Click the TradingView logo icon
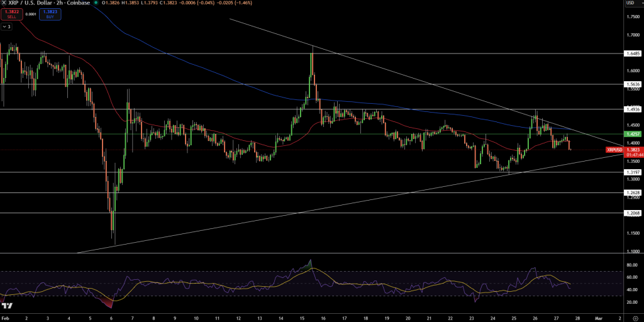 click(8, 306)
